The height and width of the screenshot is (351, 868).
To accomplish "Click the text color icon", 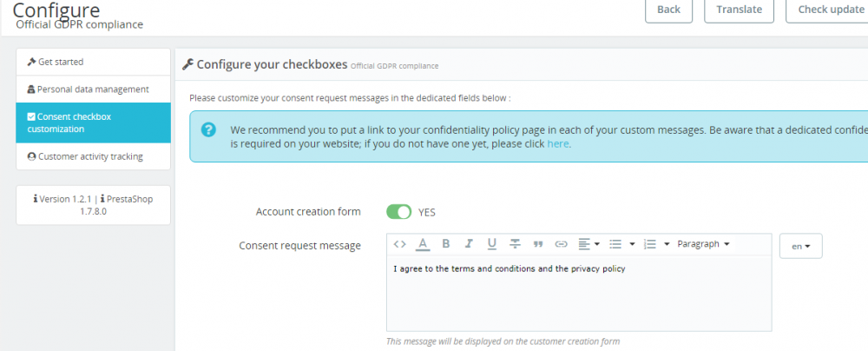I will click(423, 244).
